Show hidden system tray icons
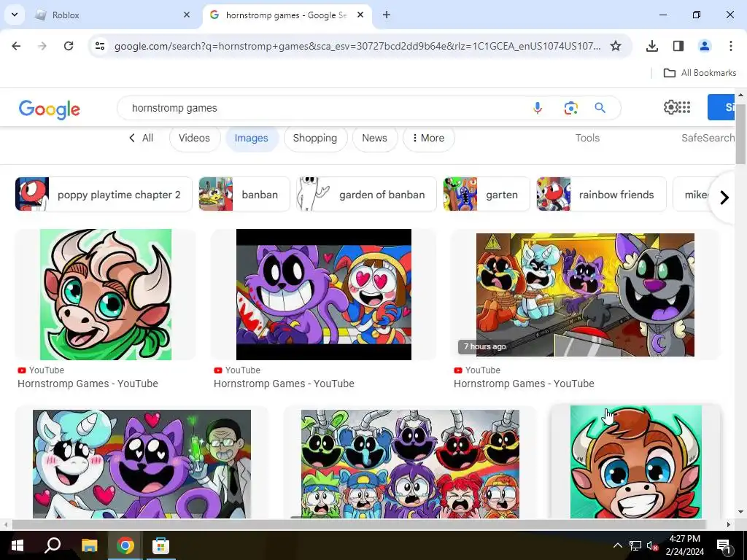 click(617, 545)
